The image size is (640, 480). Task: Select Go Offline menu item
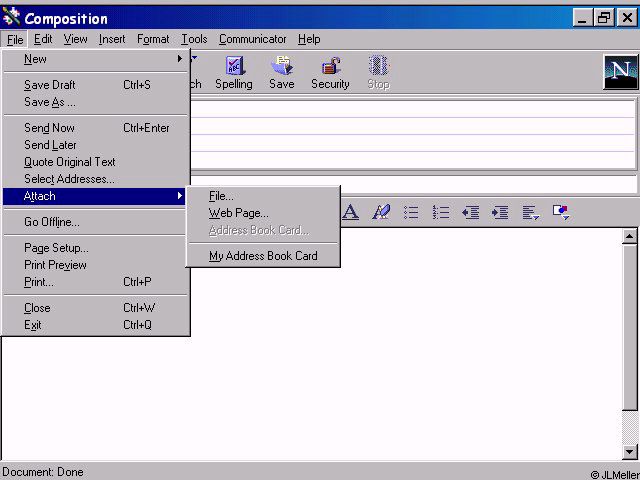coord(95,222)
